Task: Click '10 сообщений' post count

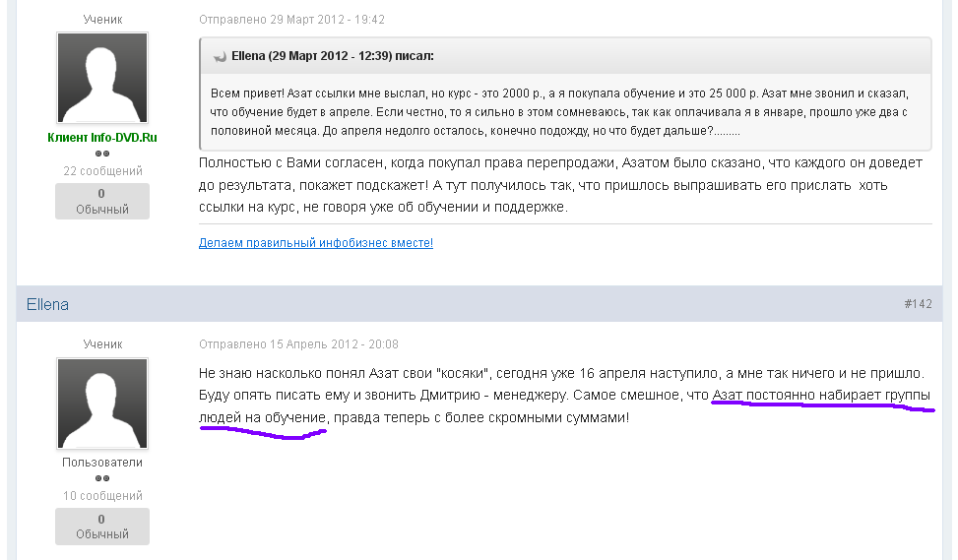Action: [102, 496]
